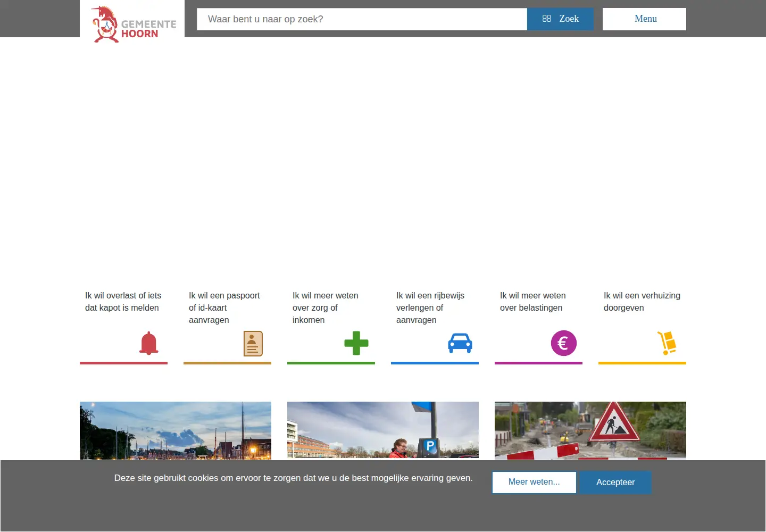766x532 pixels.
Task: Click the Meer weten... cookie button
Action: click(534, 482)
